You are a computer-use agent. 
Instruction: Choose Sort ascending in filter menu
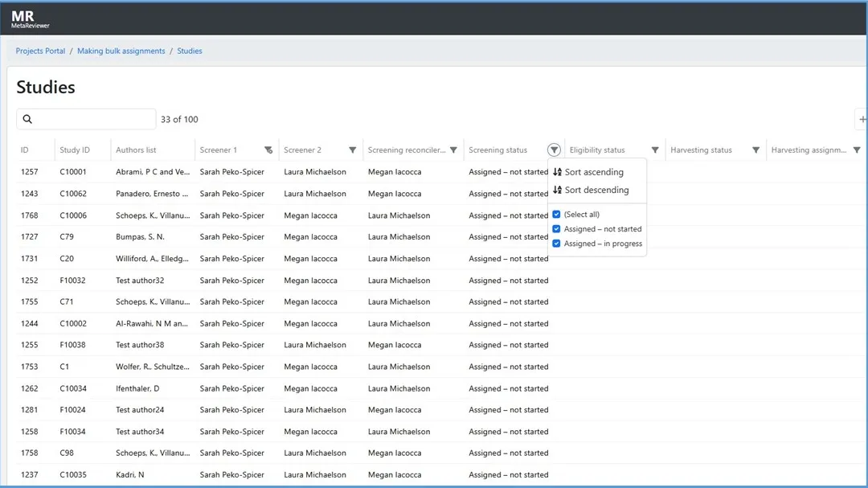pyautogui.click(x=593, y=172)
